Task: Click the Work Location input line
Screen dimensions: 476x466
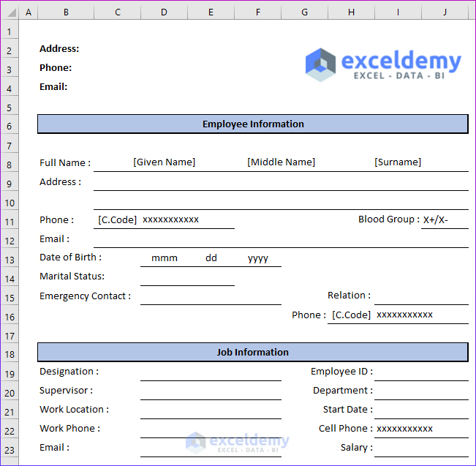Action: tap(211, 410)
